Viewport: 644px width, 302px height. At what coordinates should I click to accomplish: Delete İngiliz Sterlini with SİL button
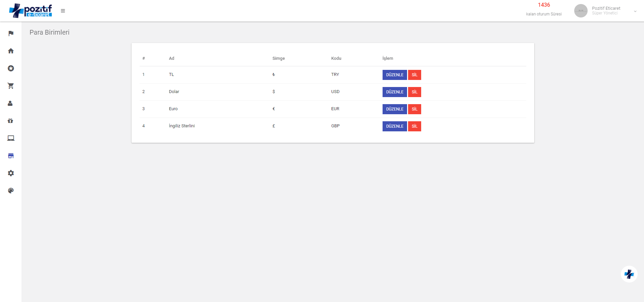click(414, 126)
